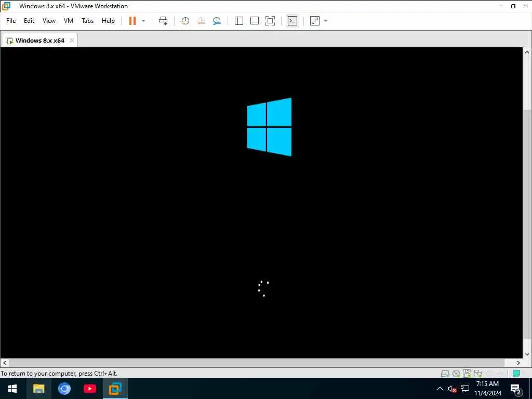Image resolution: width=532 pixels, height=399 pixels.
Task: Click the Revert to snapshot icon
Action: pyautogui.click(x=201, y=21)
